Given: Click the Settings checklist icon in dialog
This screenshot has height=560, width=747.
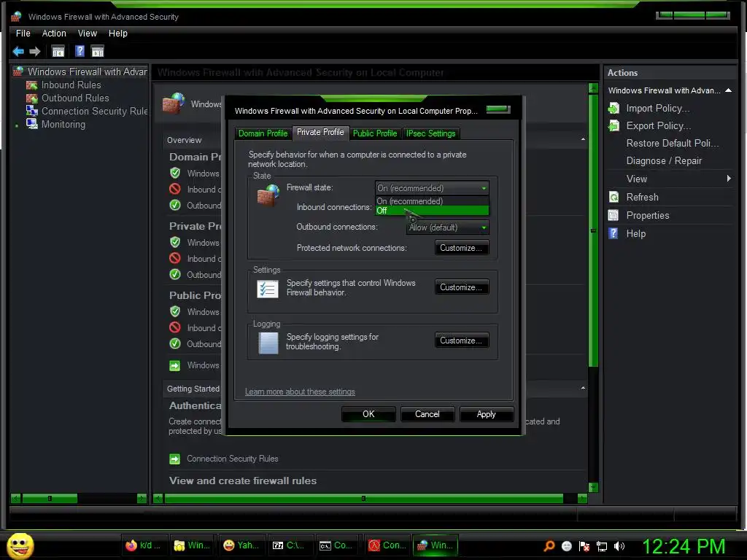Looking at the screenshot, I should 267,289.
